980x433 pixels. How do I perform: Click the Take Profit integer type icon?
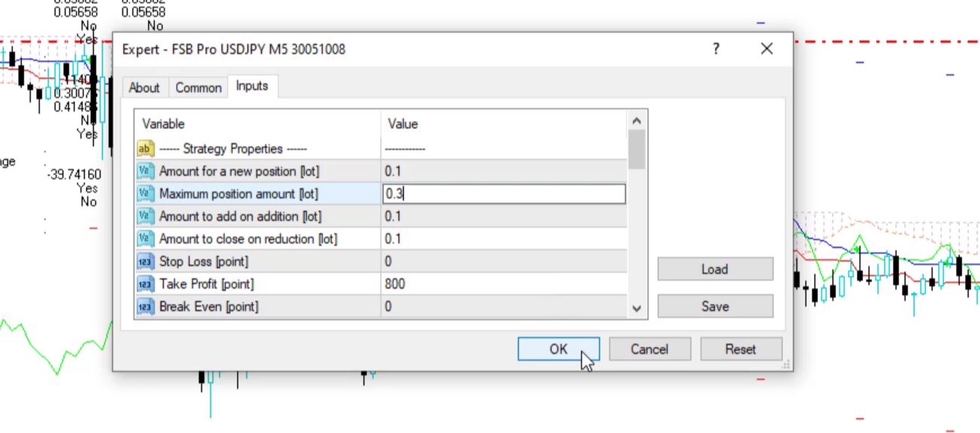coord(146,284)
